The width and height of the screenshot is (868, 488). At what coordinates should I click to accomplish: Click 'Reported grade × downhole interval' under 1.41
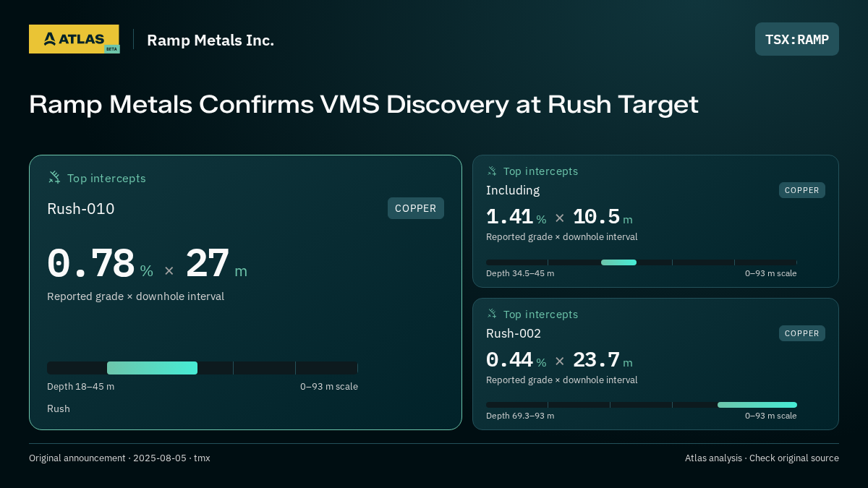pos(562,237)
